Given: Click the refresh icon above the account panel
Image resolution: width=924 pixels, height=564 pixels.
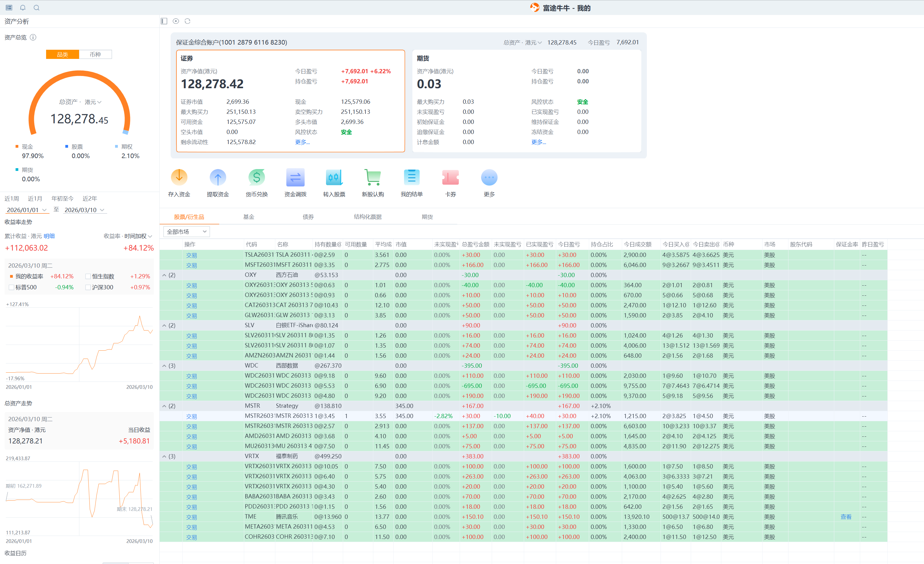Looking at the screenshot, I should [187, 21].
